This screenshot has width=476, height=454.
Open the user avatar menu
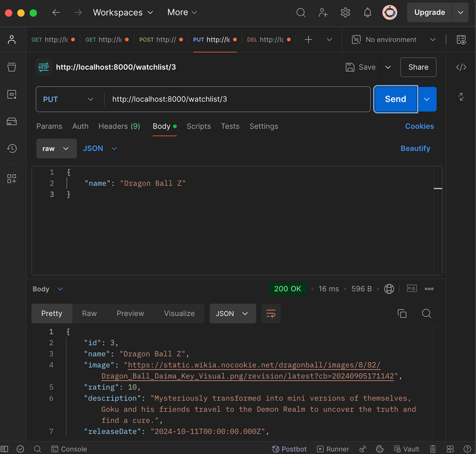click(x=390, y=12)
